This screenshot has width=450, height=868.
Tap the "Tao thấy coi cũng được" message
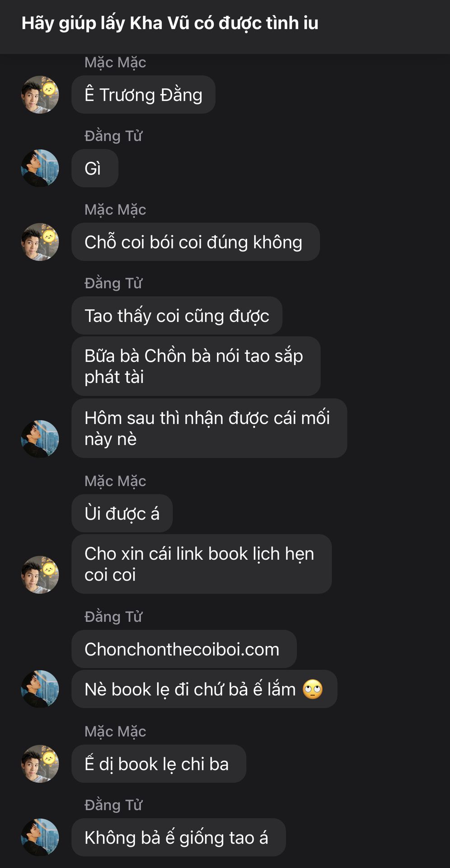pyautogui.click(x=177, y=316)
